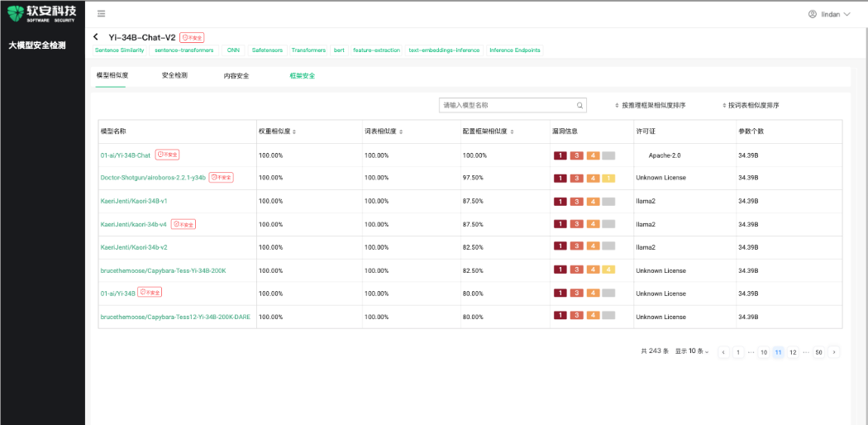Go to page 50 in pagination
The width and height of the screenshot is (868, 425).
[818, 352]
